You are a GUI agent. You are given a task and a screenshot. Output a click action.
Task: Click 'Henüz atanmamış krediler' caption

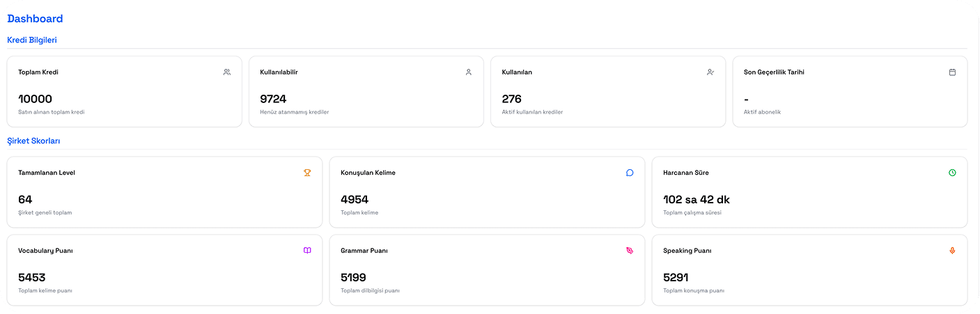click(x=294, y=112)
